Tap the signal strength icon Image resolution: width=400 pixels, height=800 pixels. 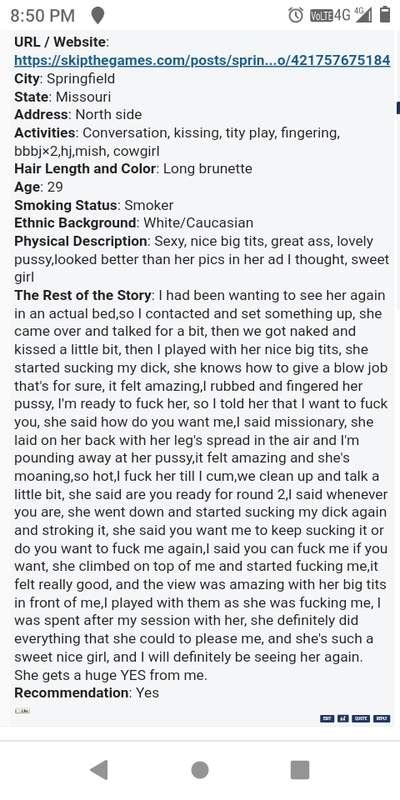364,15
